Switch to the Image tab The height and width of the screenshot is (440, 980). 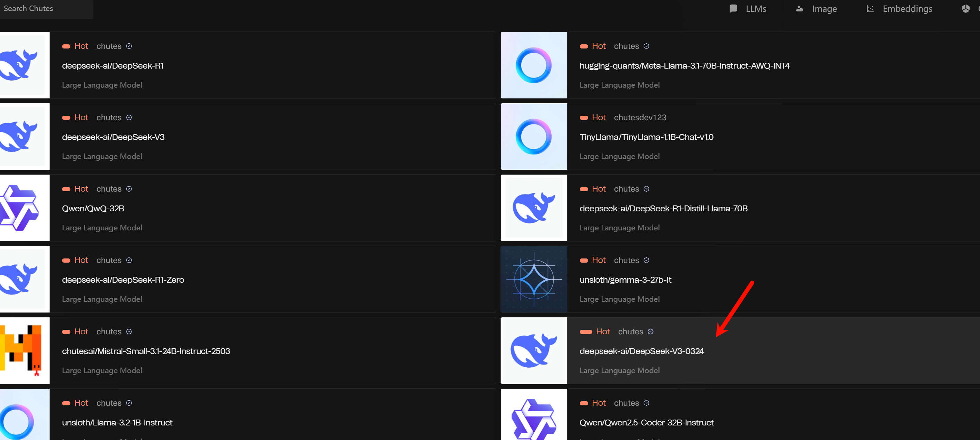[x=816, y=9]
